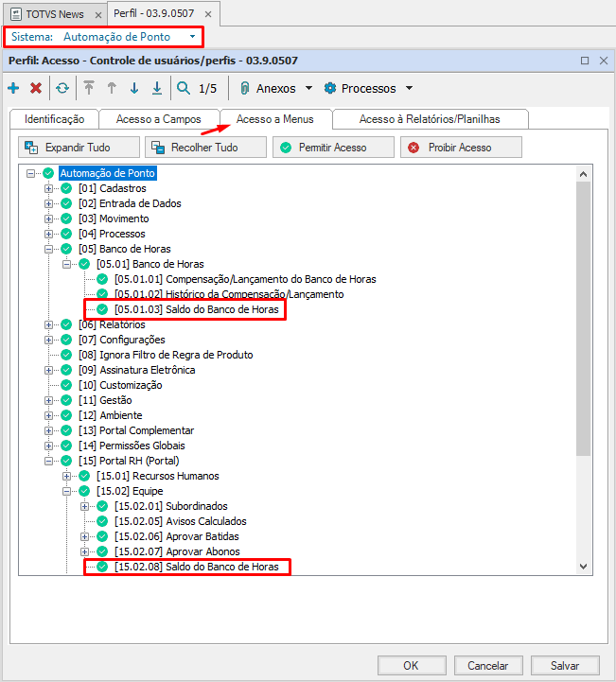Select [07] Configurações tree item
This screenshot has width=616, height=682.
pyautogui.click(x=122, y=340)
